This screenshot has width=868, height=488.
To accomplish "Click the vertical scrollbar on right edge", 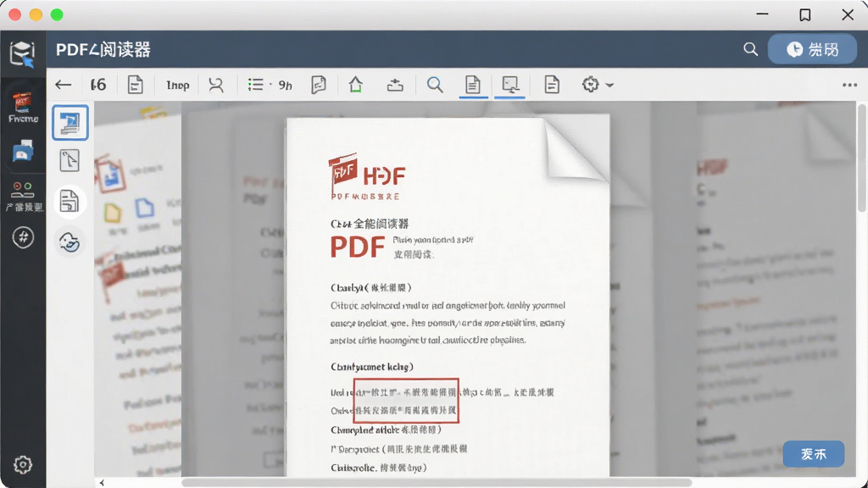I will pos(861,157).
